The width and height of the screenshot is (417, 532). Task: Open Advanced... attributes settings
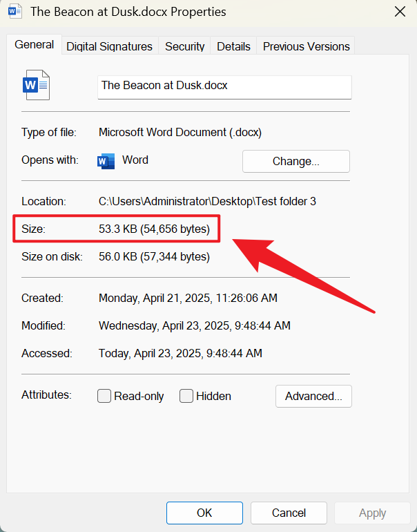click(x=313, y=396)
